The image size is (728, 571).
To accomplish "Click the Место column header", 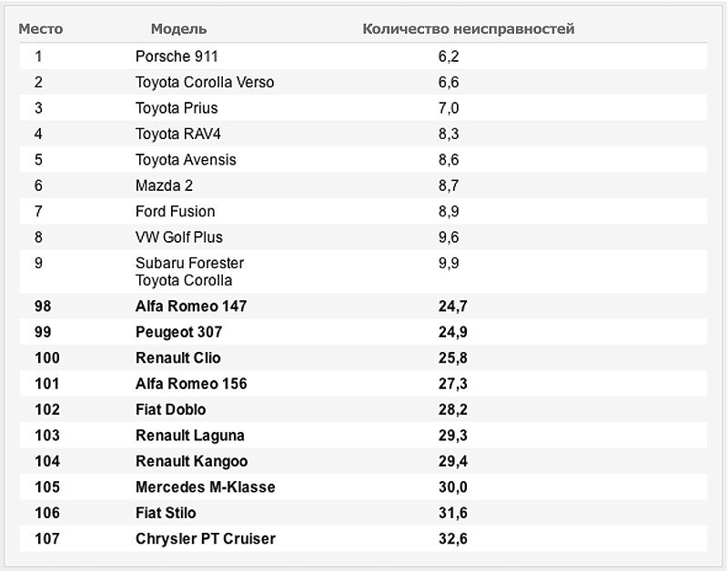I will click(41, 29).
